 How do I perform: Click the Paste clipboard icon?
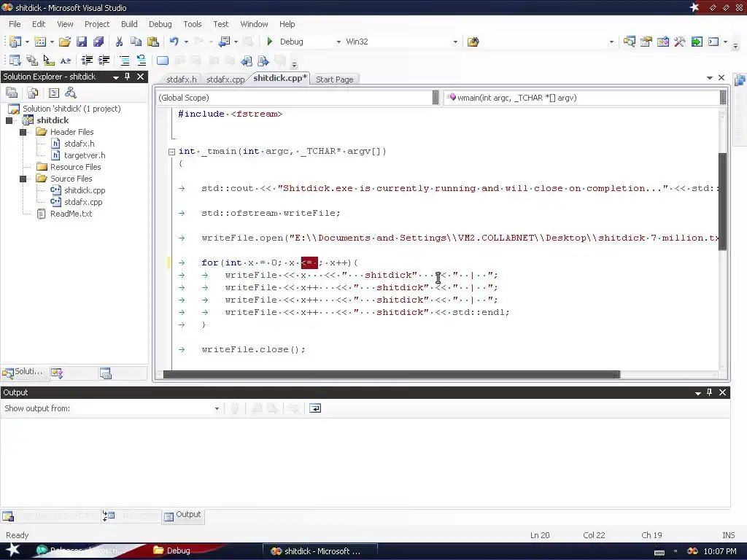[x=153, y=42]
